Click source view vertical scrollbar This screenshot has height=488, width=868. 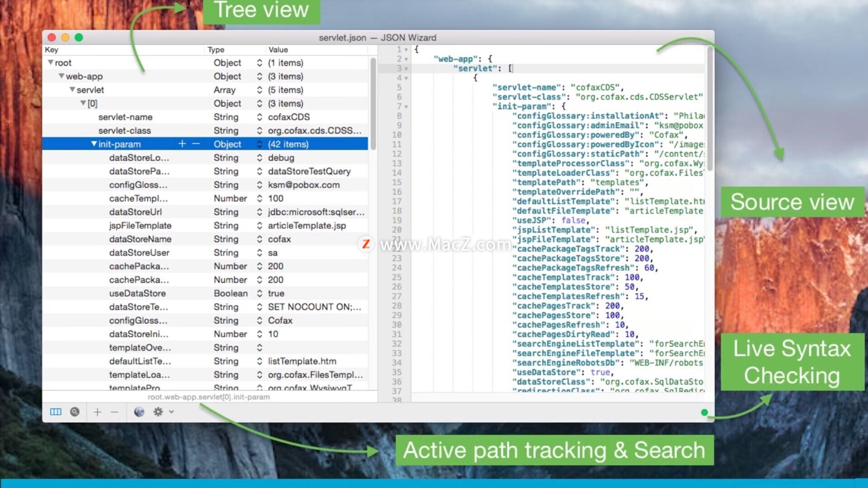710,108
